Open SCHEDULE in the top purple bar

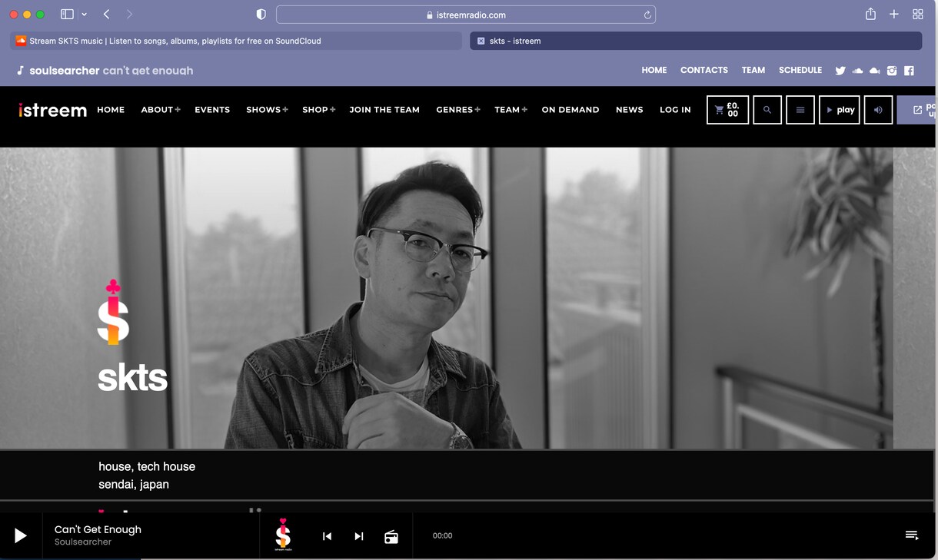(x=800, y=70)
